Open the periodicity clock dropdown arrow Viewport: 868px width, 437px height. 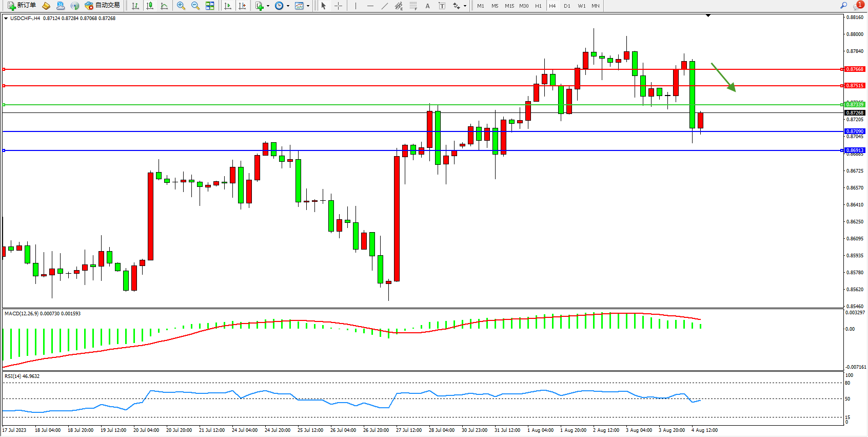(x=288, y=6)
